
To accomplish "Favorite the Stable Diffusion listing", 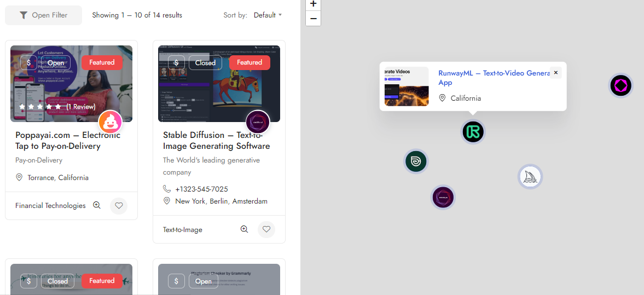I will (266, 229).
